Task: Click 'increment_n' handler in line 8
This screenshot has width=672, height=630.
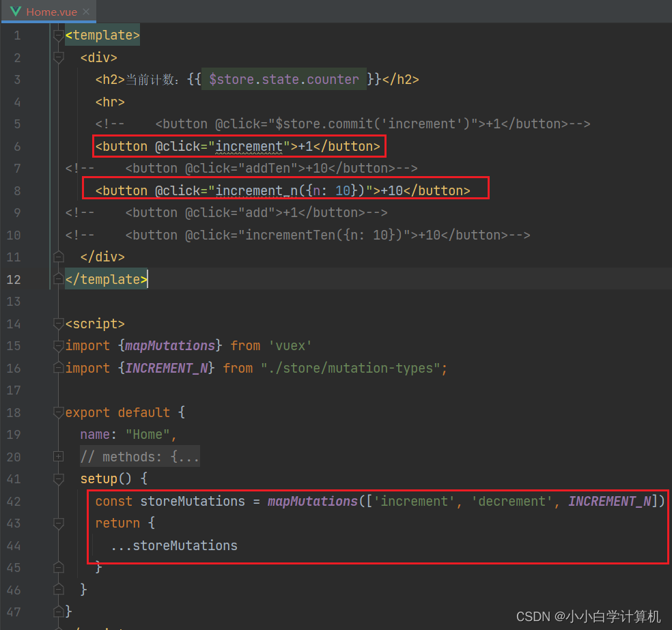Action: click(x=256, y=190)
